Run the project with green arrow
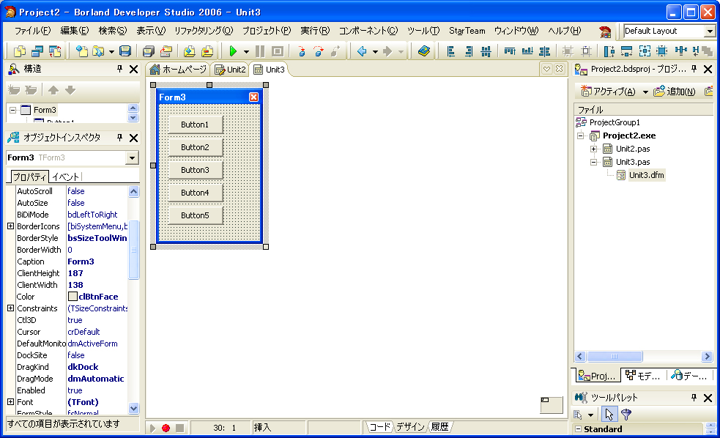 point(233,51)
